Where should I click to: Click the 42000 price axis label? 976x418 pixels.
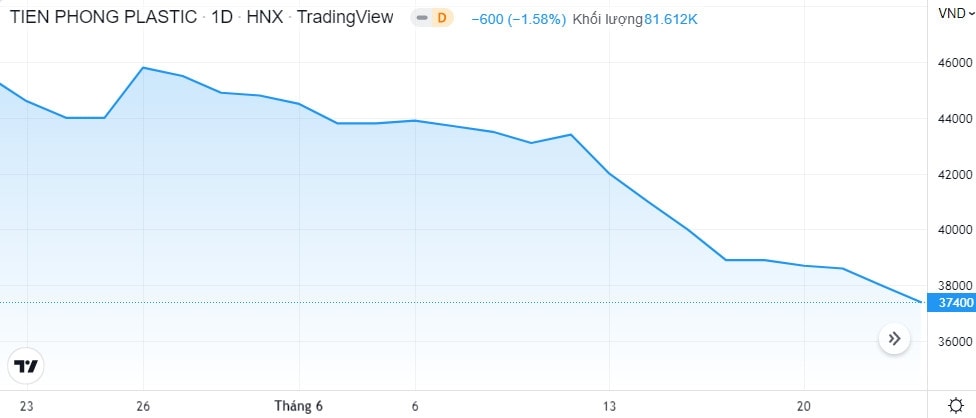pos(950,176)
